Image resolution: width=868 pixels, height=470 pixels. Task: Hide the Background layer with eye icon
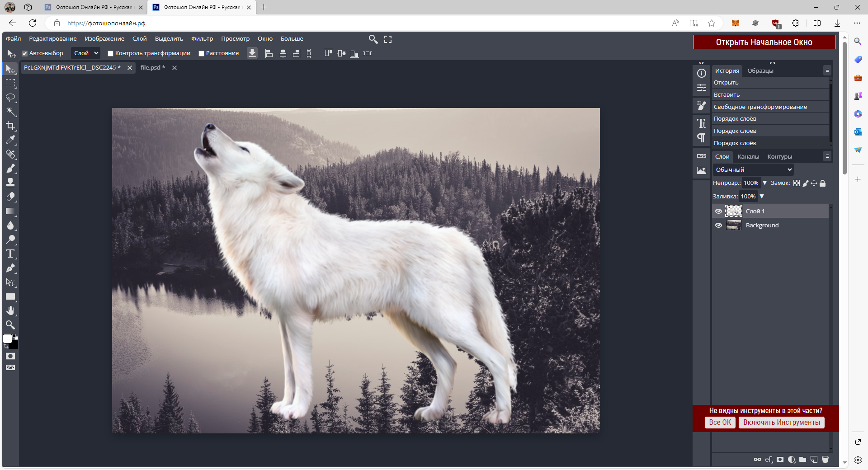[x=718, y=226]
